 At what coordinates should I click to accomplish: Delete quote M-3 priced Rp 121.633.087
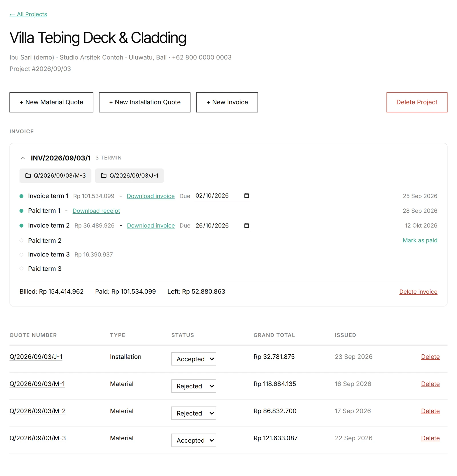click(x=430, y=438)
